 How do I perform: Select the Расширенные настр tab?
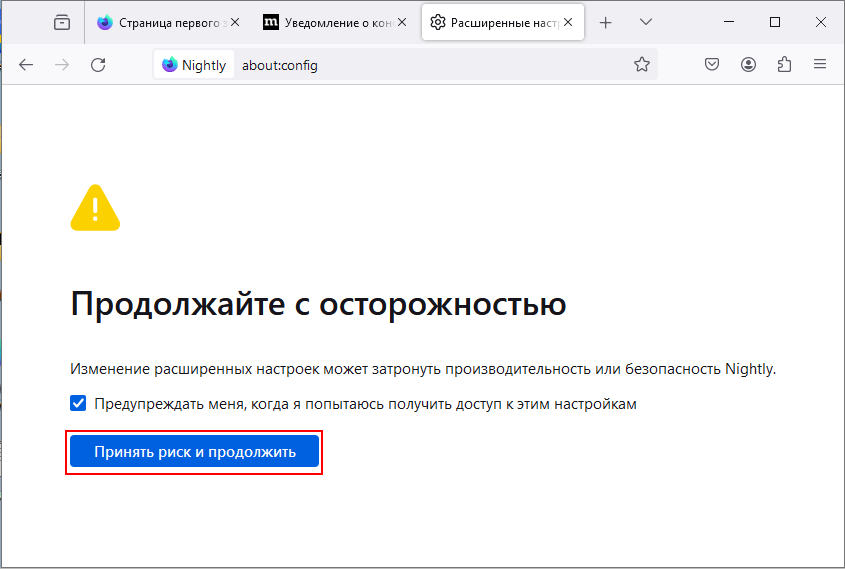pos(503,23)
